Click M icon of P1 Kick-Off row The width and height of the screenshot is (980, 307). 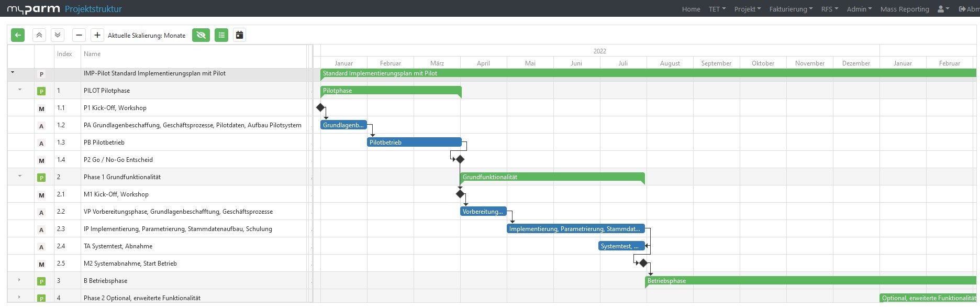pyautogui.click(x=41, y=108)
